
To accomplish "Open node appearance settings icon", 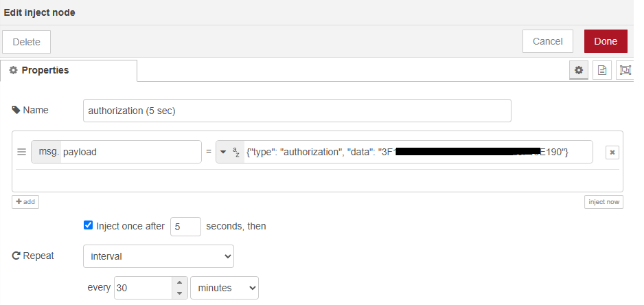I will coord(624,70).
